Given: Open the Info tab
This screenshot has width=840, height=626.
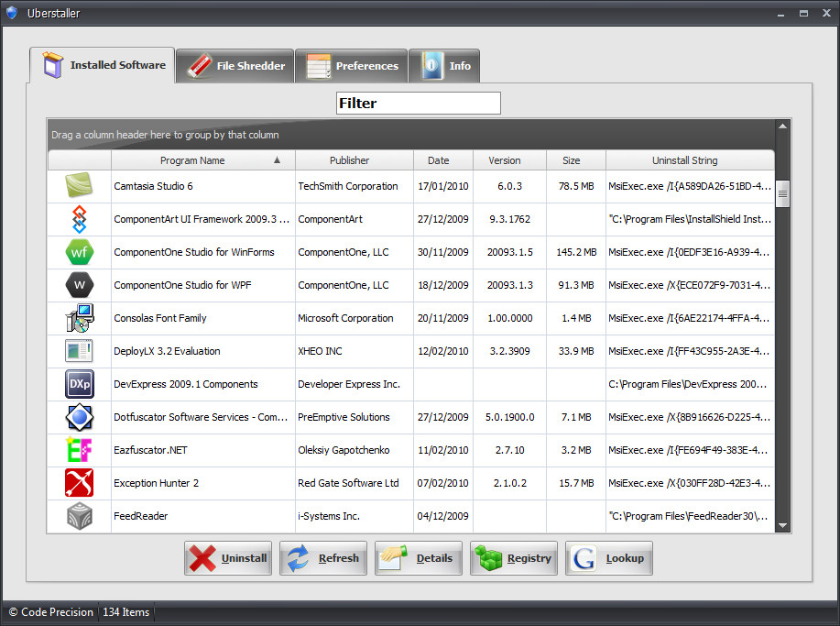Looking at the screenshot, I should coord(444,66).
